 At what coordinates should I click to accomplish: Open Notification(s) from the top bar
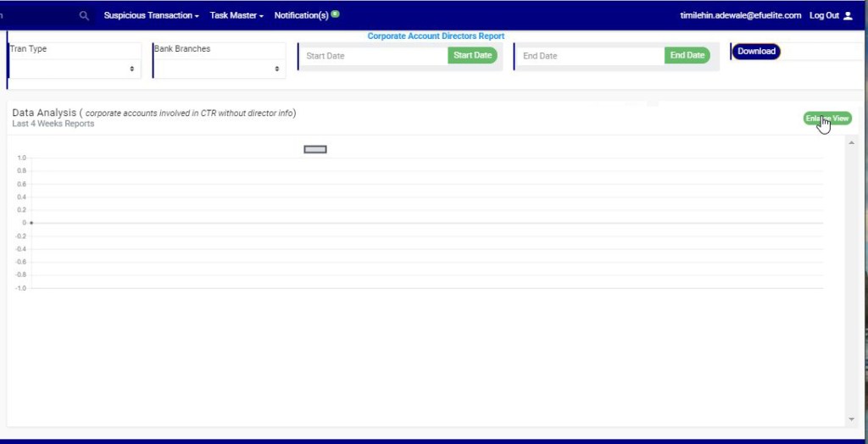301,15
